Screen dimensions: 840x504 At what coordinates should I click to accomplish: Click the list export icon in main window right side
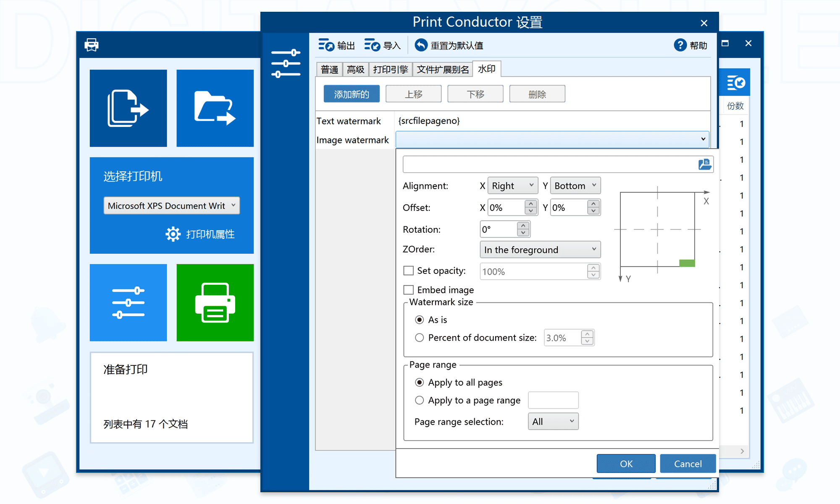[x=735, y=82]
